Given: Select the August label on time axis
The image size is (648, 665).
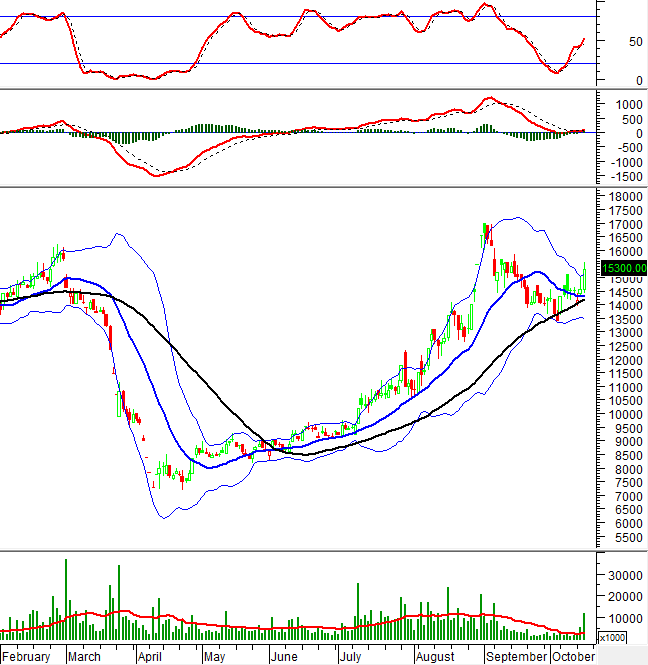Looking at the screenshot, I should coord(436,657).
